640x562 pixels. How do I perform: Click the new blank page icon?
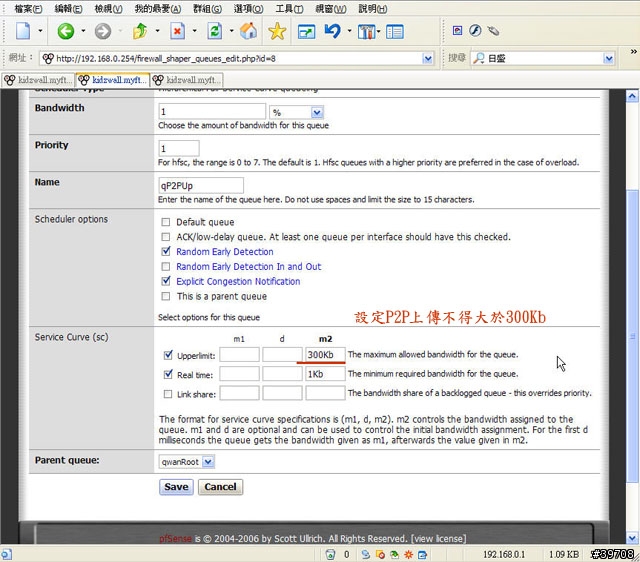click(23, 31)
